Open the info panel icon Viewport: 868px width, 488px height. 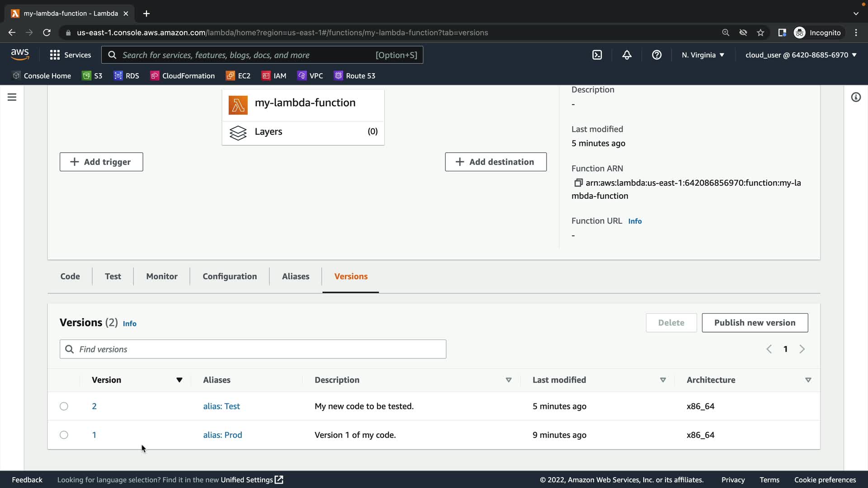point(855,97)
